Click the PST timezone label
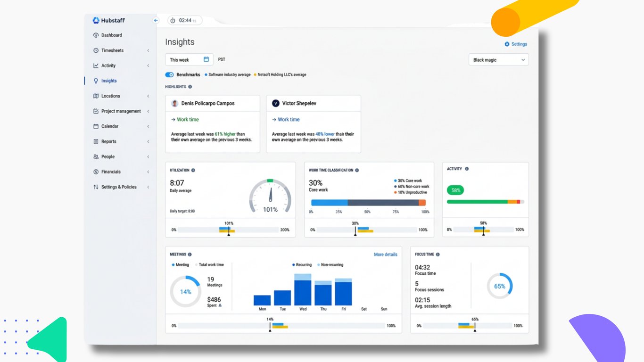 pos(222,60)
